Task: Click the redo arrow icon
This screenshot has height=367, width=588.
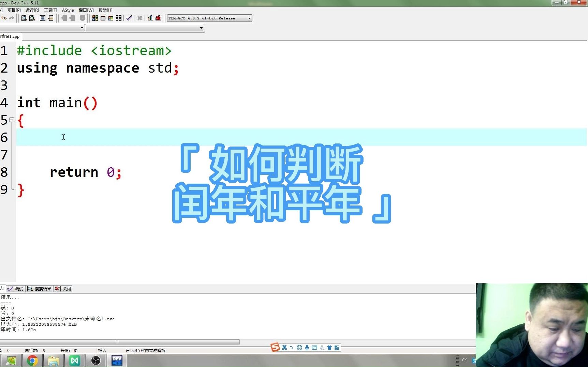Action: pos(11,18)
